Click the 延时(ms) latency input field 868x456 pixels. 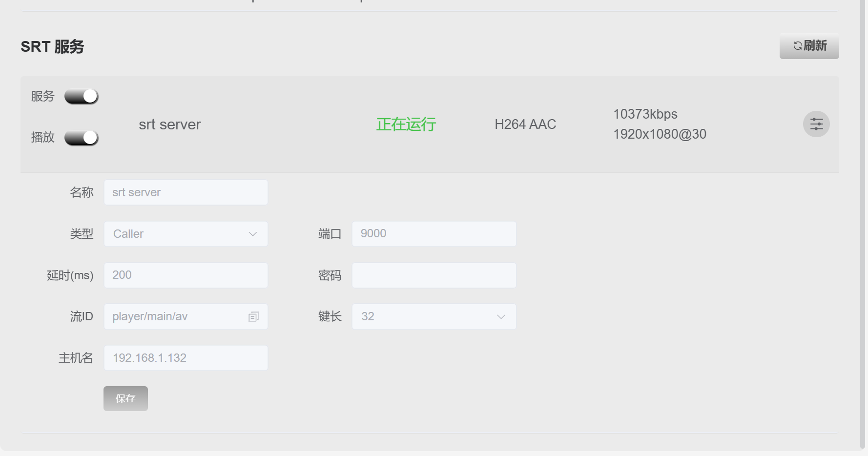tap(186, 275)
